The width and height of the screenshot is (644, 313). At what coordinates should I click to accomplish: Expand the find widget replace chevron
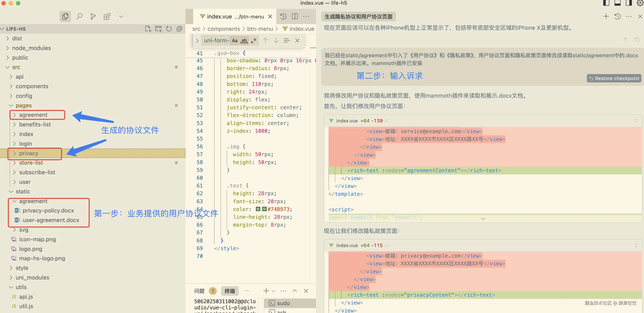point(197,40)
